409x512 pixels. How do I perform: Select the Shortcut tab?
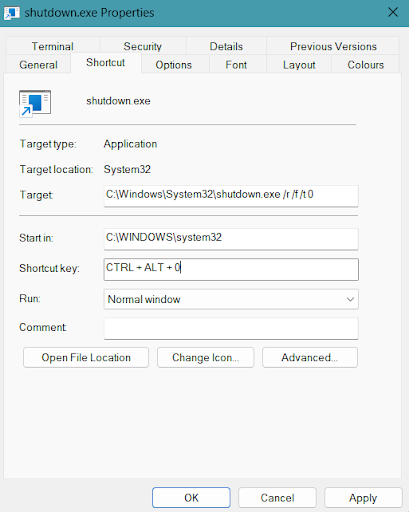(x=105, y=63)
